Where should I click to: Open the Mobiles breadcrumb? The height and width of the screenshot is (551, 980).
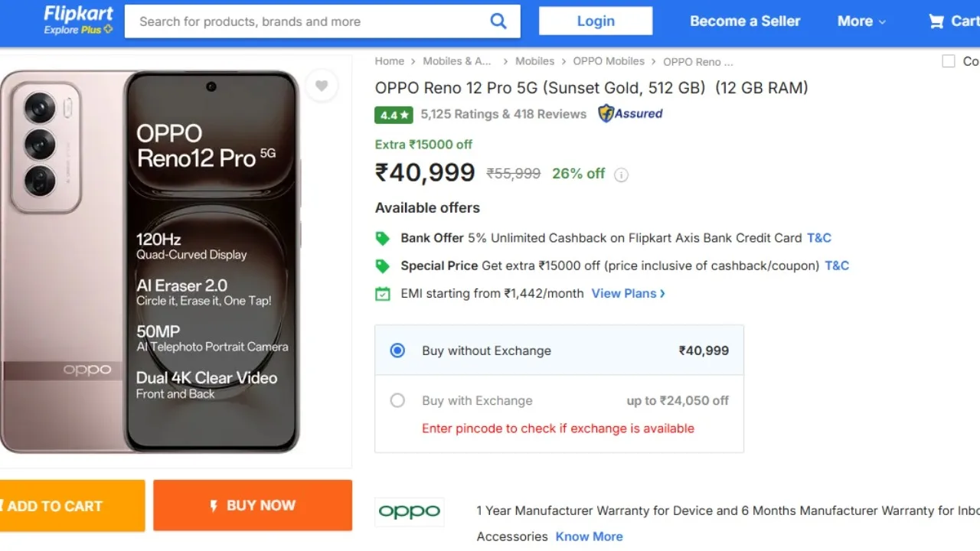coord(534,61)
